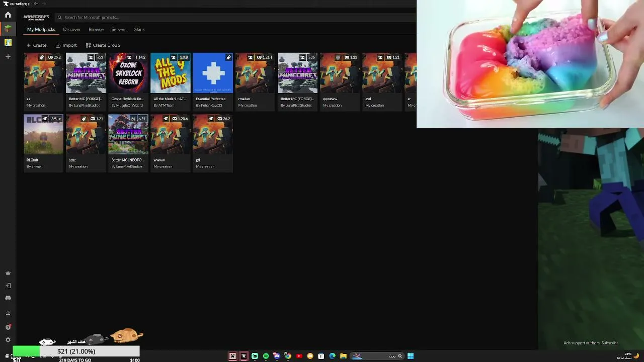Open the Browse tab
Viewport: 644px width, 362px height.
coord(96,29)
